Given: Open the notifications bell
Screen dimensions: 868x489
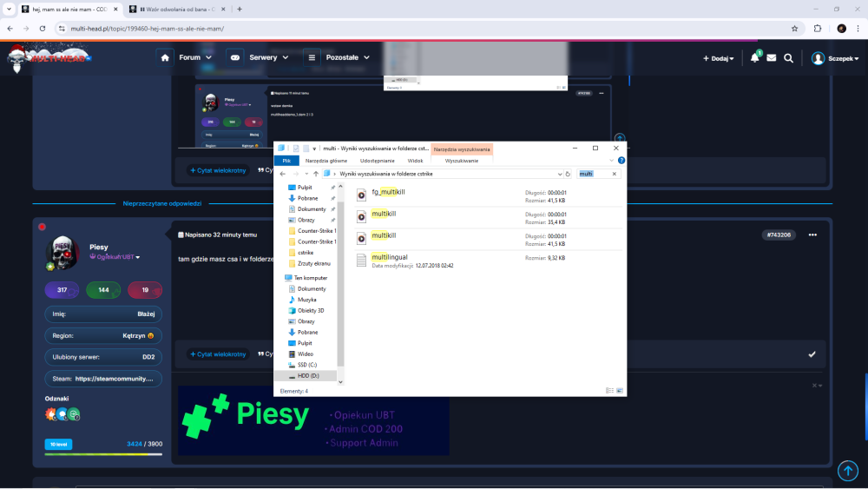Looking at the screenshot, I should [x=754, y=58].
